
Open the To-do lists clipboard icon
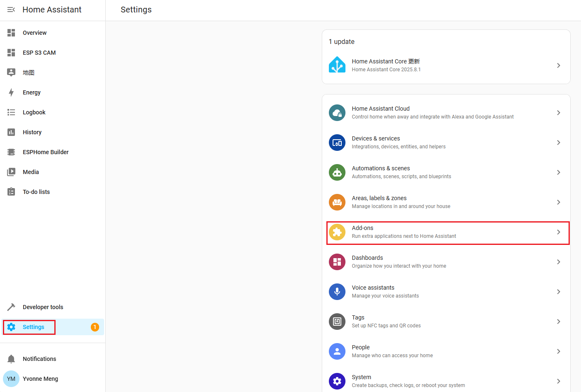click(x=11, y=192)
